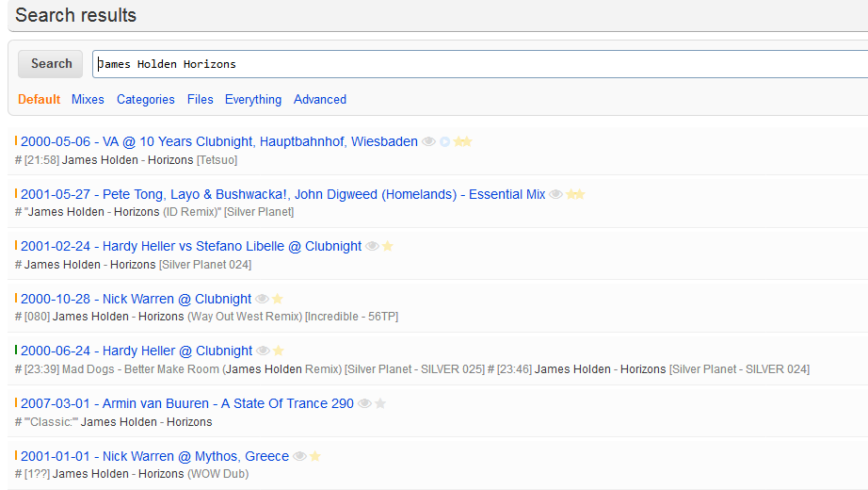Click the eye icon beside the Wiesbaden result
868x490 pixels.
click(x=428, y=141)
